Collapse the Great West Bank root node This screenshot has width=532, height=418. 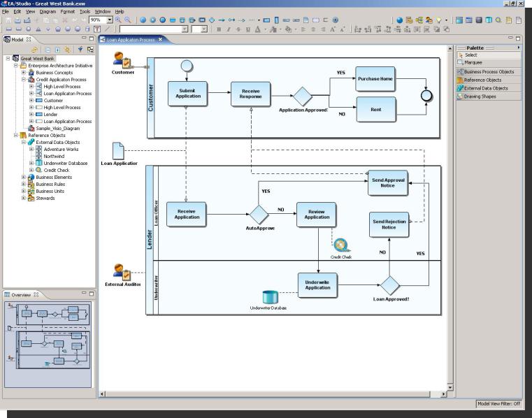coord(8,58)
